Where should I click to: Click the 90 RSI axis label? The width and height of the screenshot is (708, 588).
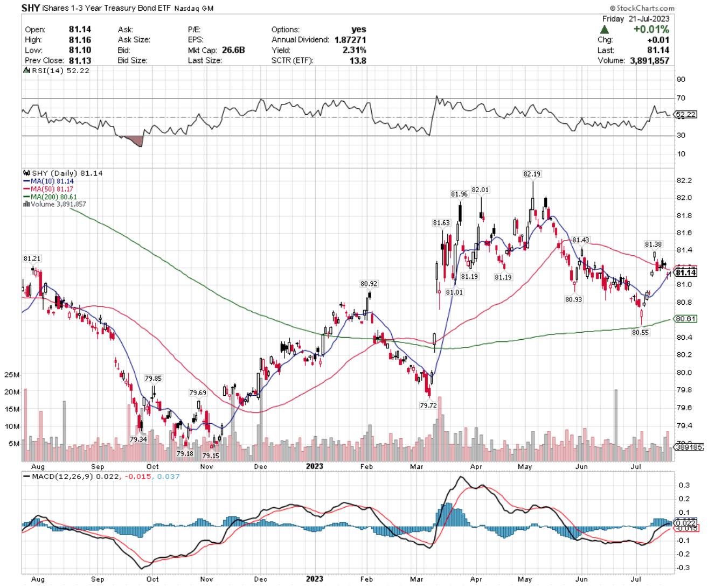(682, 80)
